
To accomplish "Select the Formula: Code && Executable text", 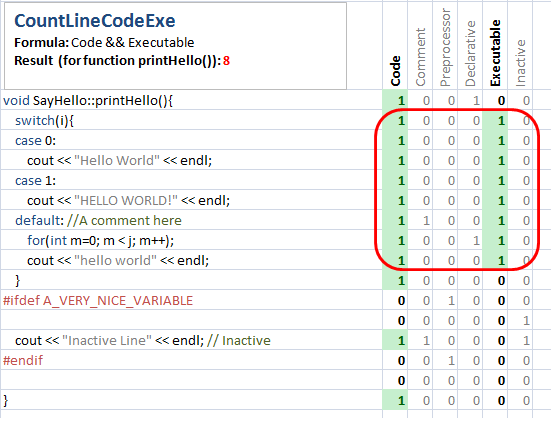I will [x=104, y=42].
